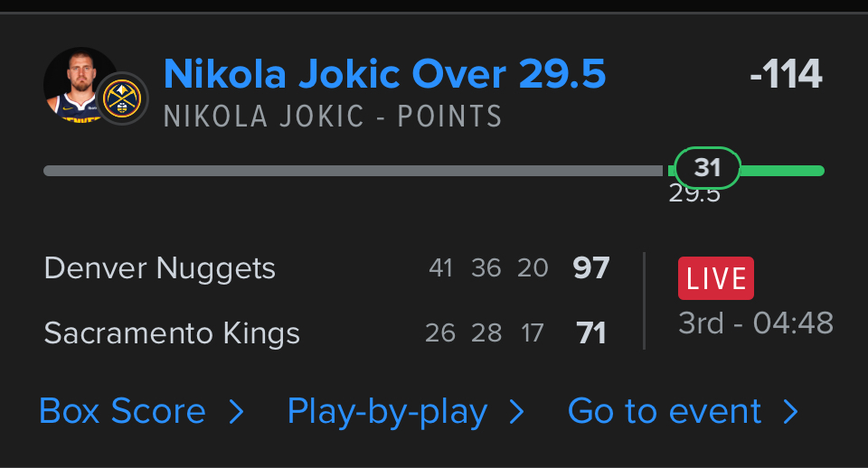868x468 pixels.
Task: Click the Nuggets total score of 97
Action: tap(591, 268)
